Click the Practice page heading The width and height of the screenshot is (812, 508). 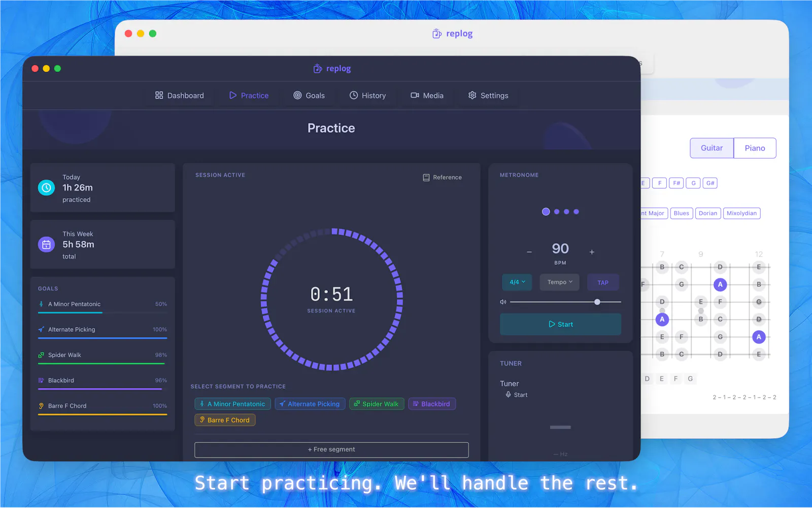[x=331, y=128]
